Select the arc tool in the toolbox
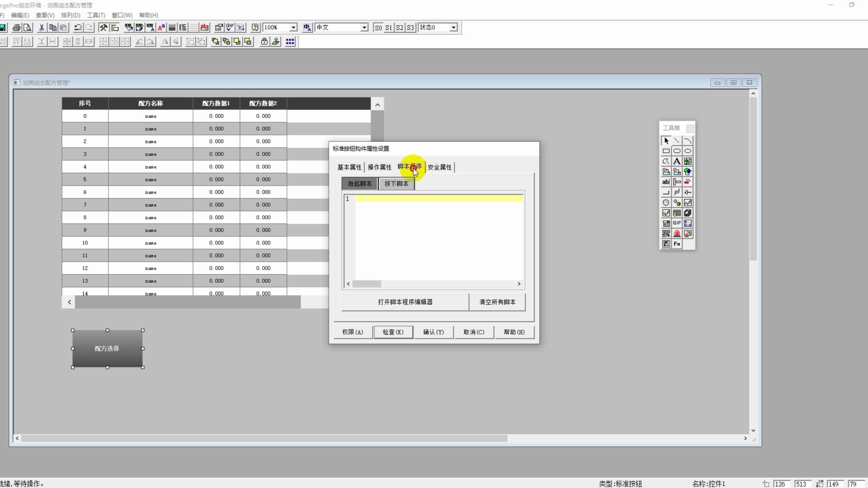The width and height of the screenshot is (868, 488). coord(688,141)
